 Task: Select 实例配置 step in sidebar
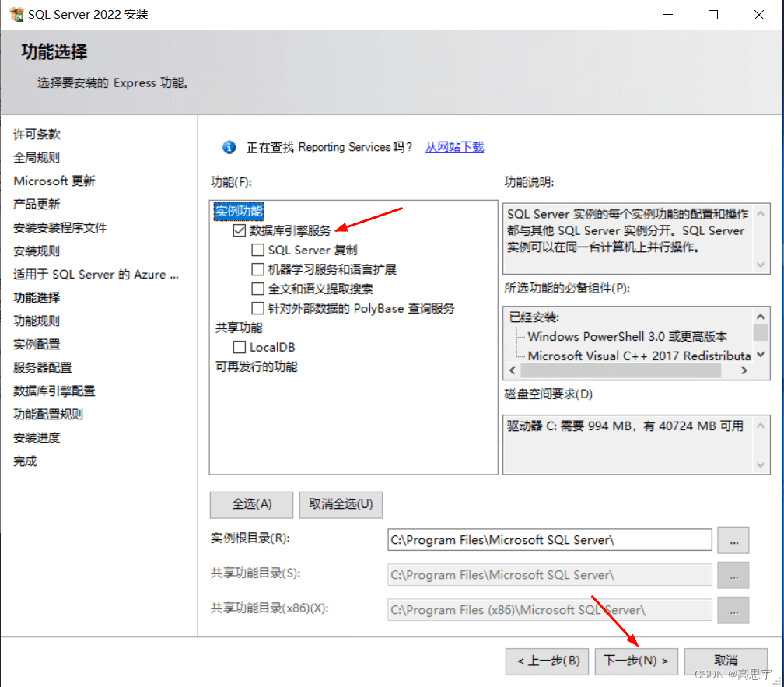tap(37, 345)
